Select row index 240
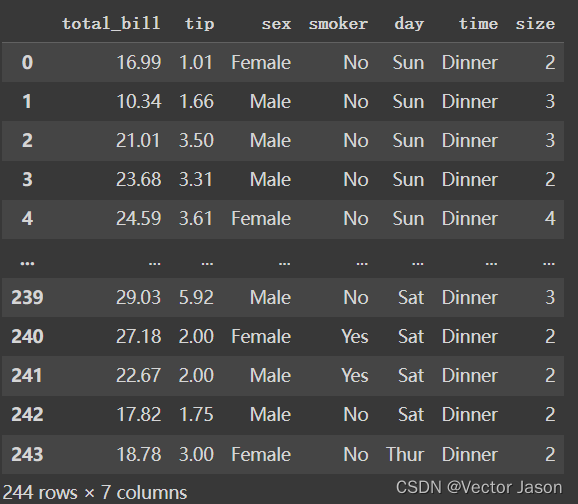 27,336
